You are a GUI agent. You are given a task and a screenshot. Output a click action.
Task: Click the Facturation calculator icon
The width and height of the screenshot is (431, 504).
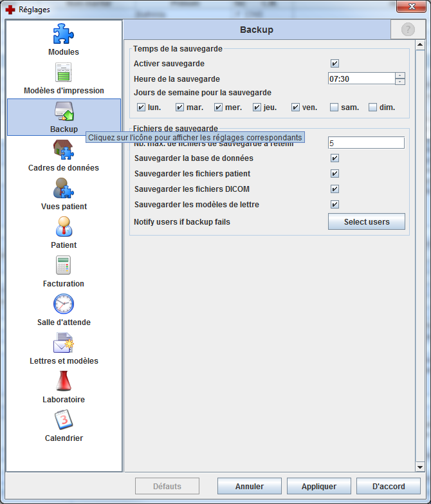(x=64, y=266)
